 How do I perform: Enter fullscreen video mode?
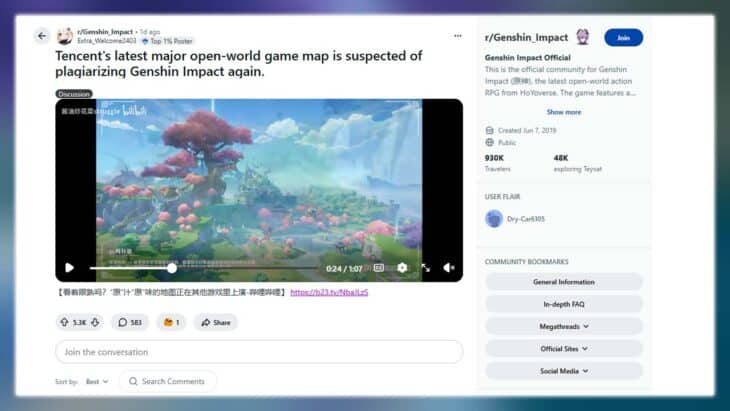426,268
